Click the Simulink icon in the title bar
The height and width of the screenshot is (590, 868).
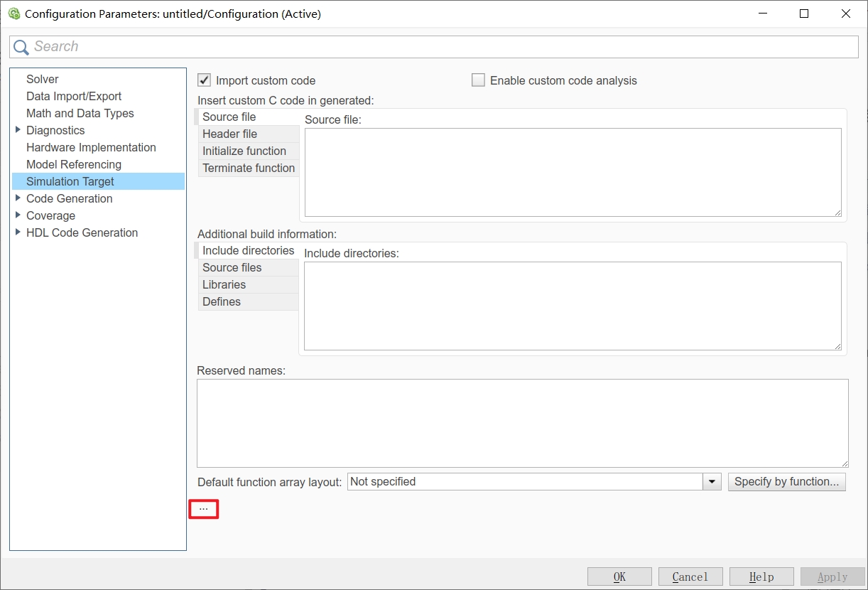click(13, 13)
